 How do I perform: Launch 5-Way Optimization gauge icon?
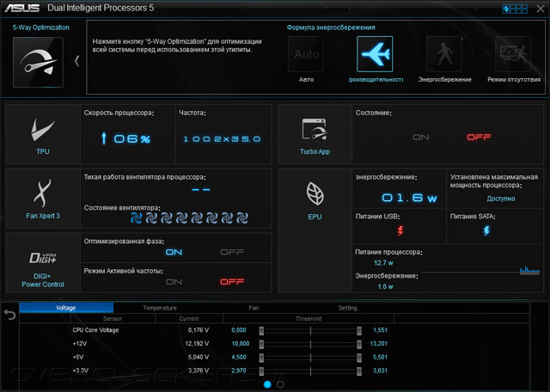tap(38, 62)
